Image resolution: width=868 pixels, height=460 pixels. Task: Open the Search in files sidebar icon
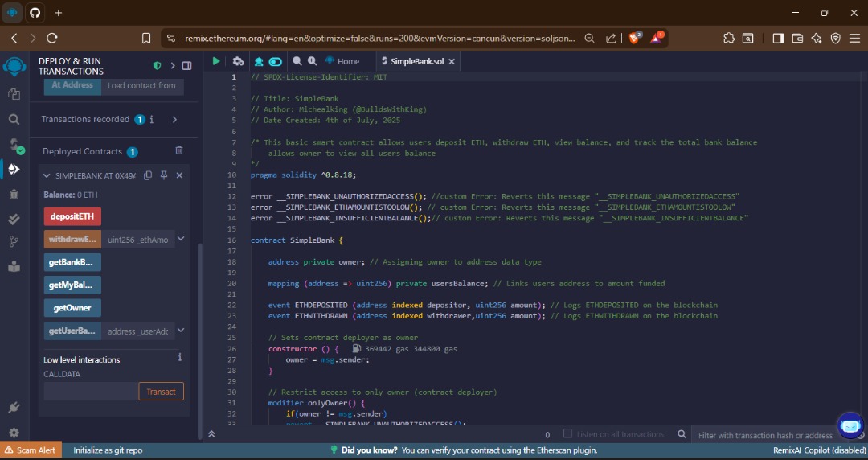[14, 119]
